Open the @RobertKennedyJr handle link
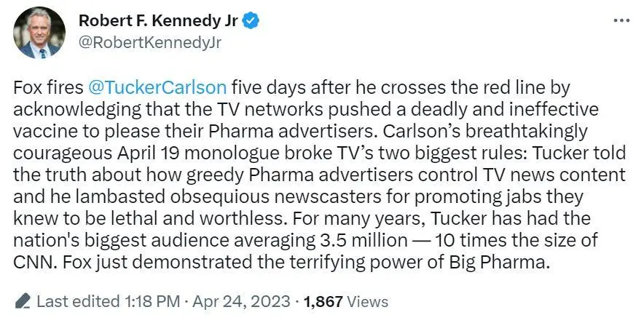The height and width of the screenshot is (323, 644). 149,42
